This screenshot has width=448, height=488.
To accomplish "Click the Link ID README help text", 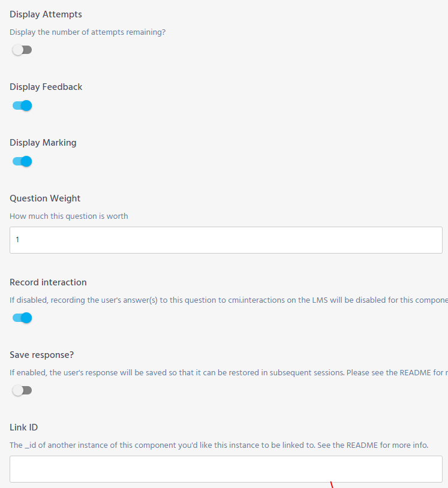I will pos(219,445).
